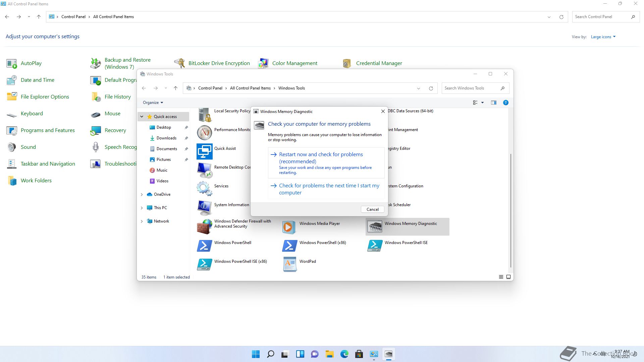Open Color Management item
644x362 pixels.
(287, 63)
